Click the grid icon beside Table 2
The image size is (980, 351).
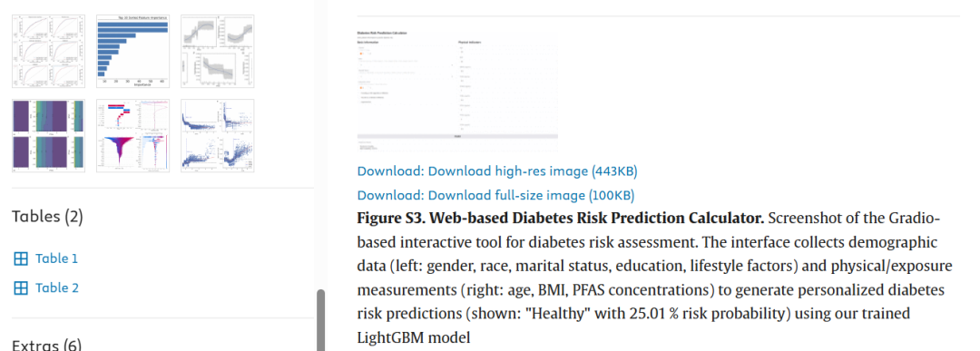(21, 288)
